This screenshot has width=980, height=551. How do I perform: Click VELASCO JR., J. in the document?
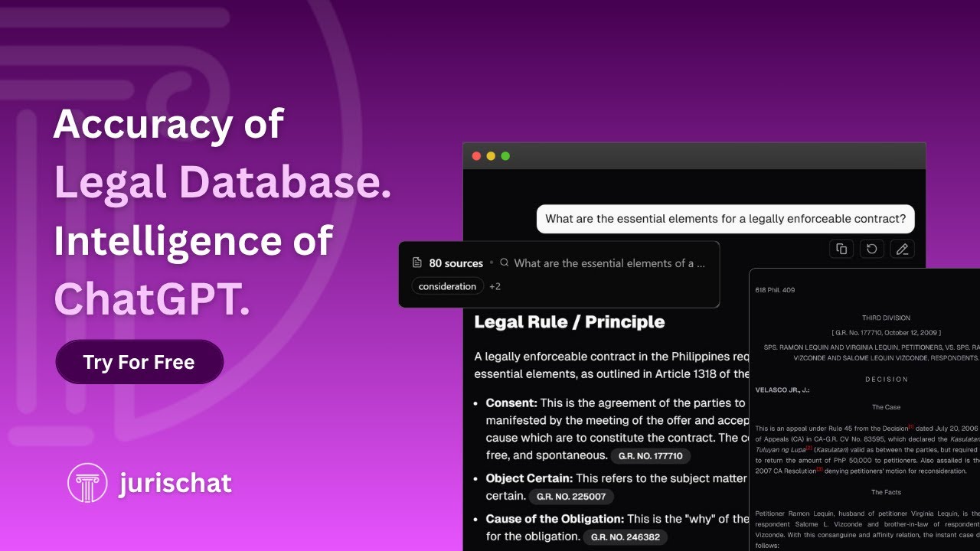(782, 390)
